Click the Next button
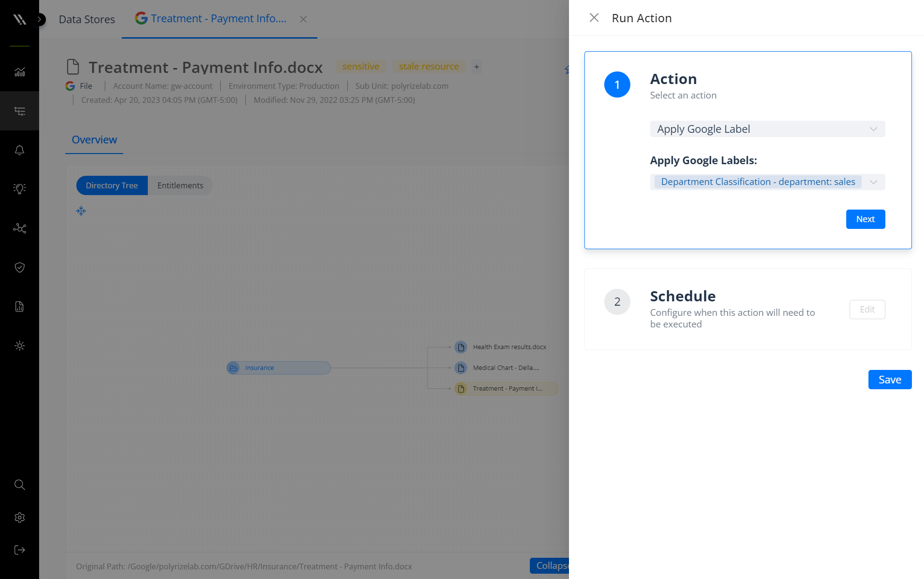The height and width of the screenshot is (579, 924). point(865,219)
